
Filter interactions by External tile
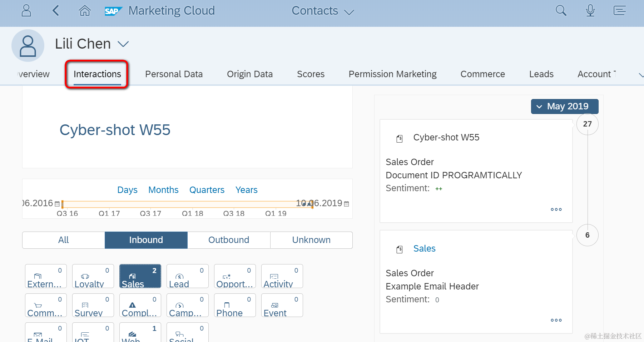point(46,276)
